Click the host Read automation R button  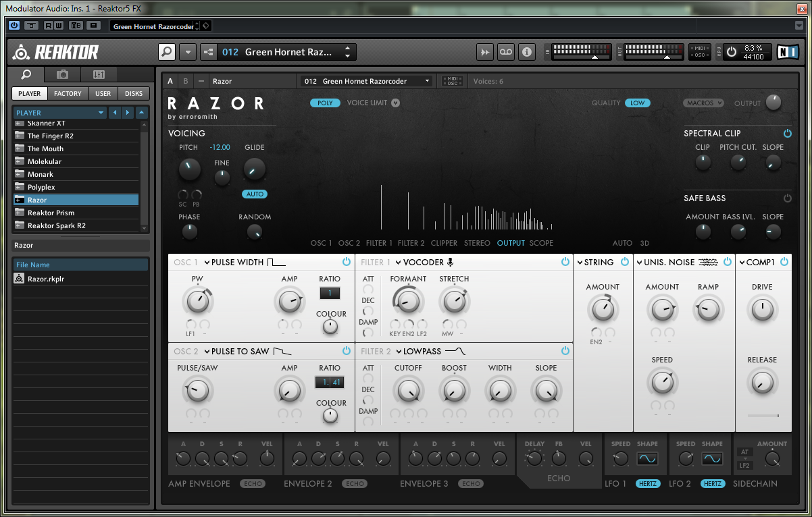(x=49, y=25)
